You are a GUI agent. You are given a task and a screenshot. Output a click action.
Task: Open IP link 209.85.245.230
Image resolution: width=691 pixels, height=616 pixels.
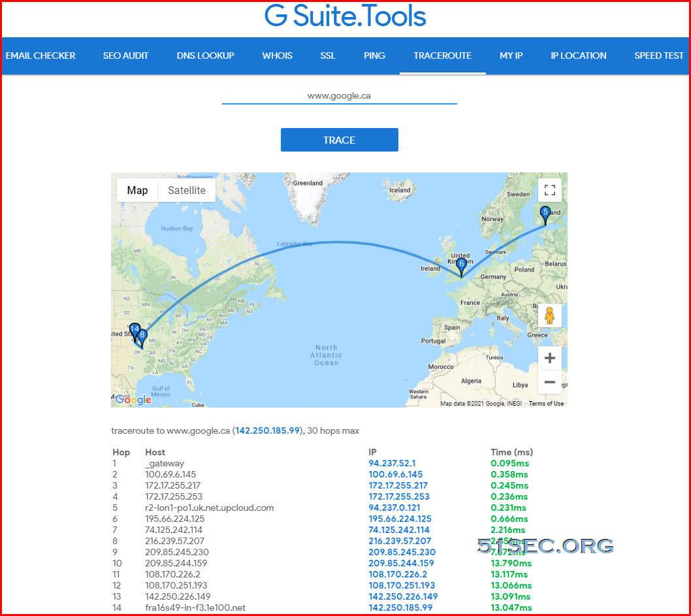pyautogui.click(x=402, y=552)
